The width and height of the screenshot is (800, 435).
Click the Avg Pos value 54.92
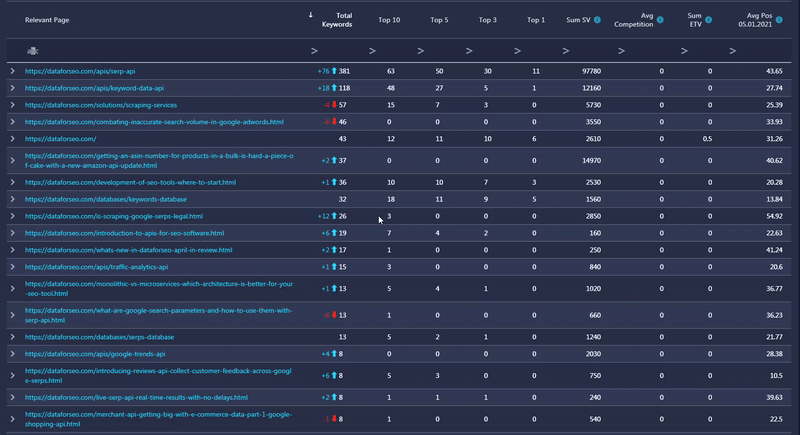(x=774, y=216)
